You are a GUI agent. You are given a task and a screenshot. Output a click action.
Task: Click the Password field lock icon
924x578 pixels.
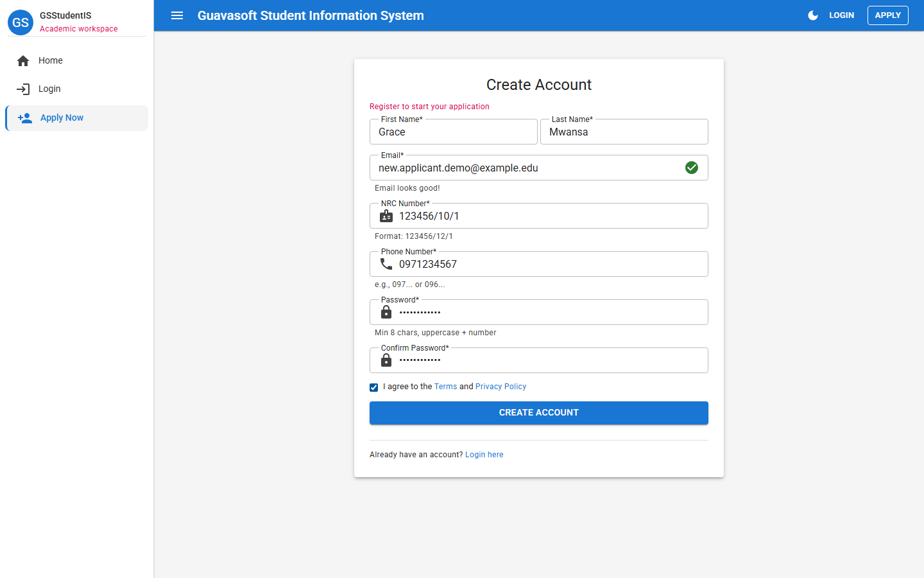tap(386, 312)
